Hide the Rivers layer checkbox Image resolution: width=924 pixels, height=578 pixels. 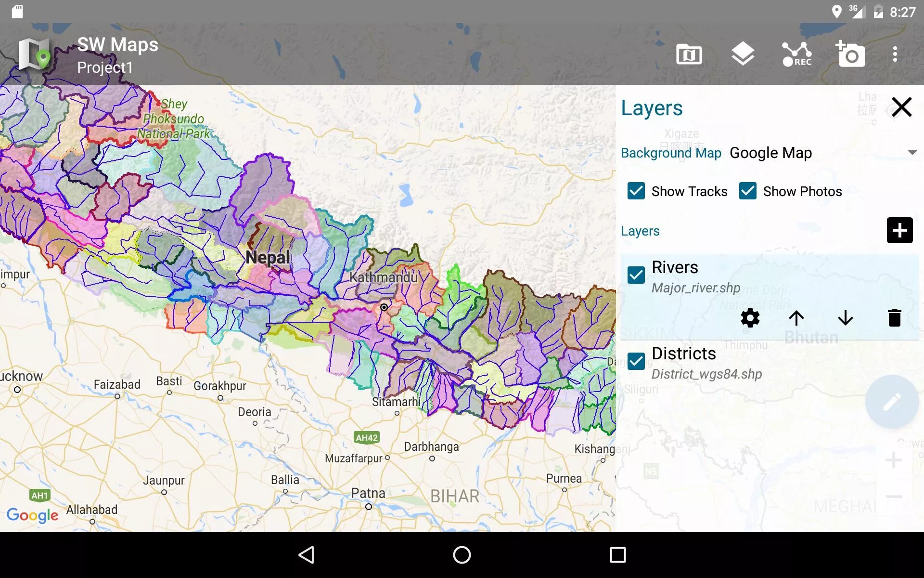pyautogui.click(x=636, y=275)
